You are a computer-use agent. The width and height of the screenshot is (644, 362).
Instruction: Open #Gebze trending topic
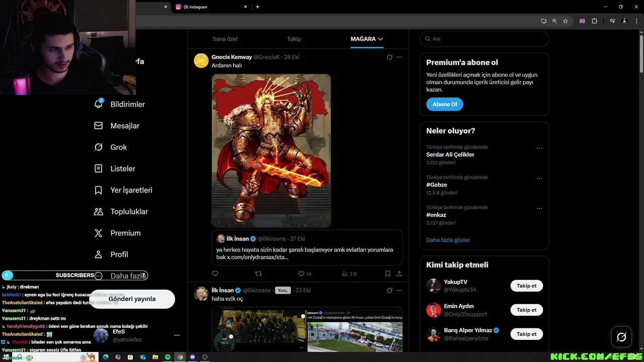(437, 185)
